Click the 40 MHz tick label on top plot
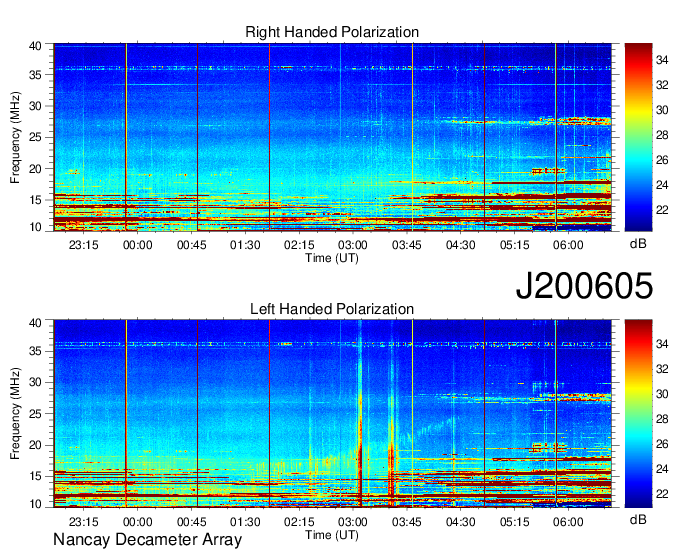Viewport: 680px width, 552px height. click(35, 46)
